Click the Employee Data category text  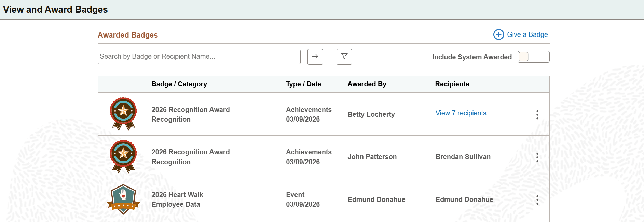click(176, 204)
